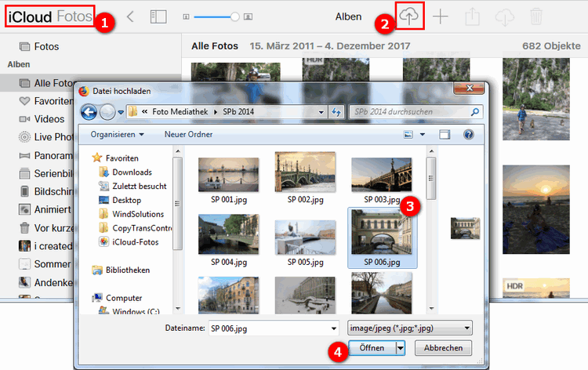Screen dimensions: 588x370
Task: Open the Alben view in iCloud toolbar
Action: (348, 17)
